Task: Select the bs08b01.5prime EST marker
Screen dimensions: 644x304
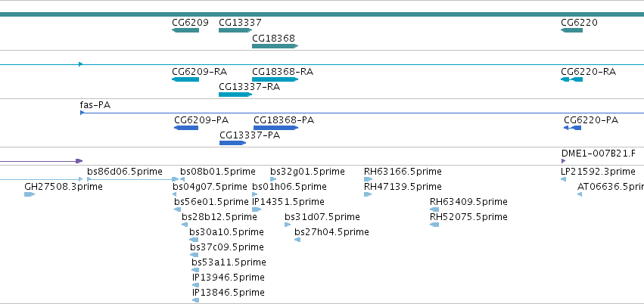Action: [182, 179]
